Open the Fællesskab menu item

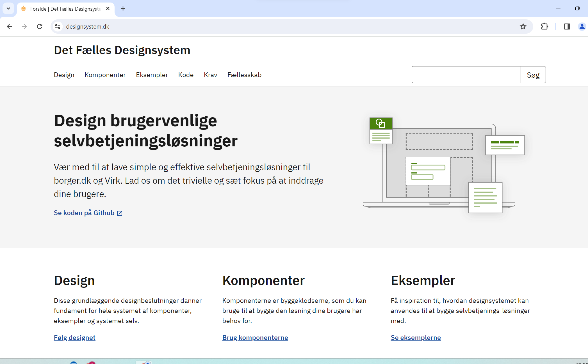(244, 75)
